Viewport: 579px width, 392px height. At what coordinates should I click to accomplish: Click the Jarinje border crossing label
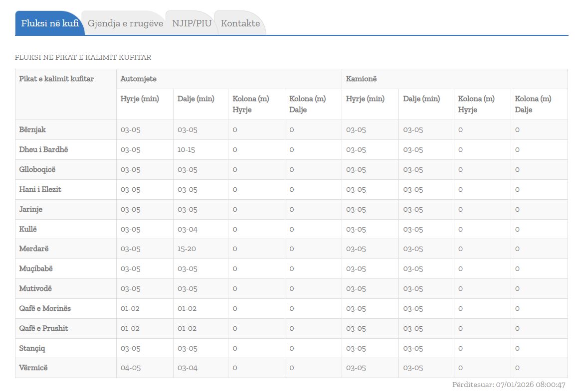pyautogui.click(x=31, y=210)
